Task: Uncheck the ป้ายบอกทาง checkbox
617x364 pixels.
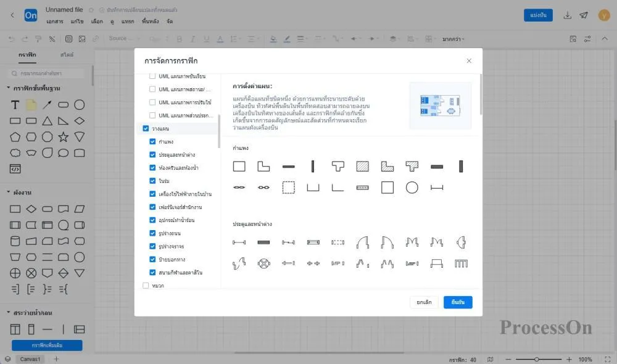Action: click(x=152, y=259)
